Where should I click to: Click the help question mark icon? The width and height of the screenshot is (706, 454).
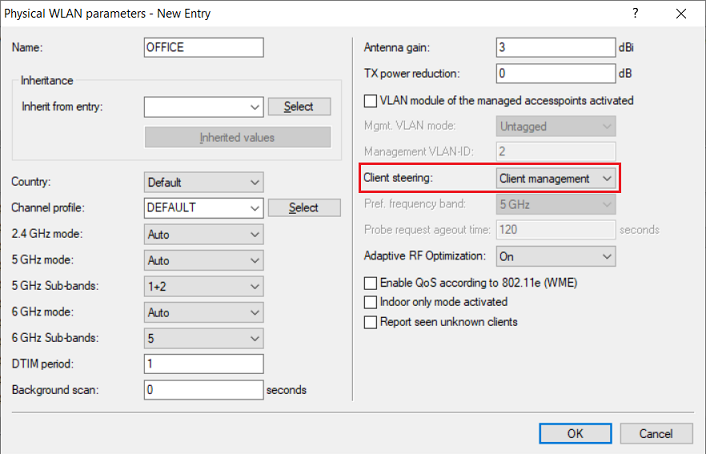[x=635, y=13]
